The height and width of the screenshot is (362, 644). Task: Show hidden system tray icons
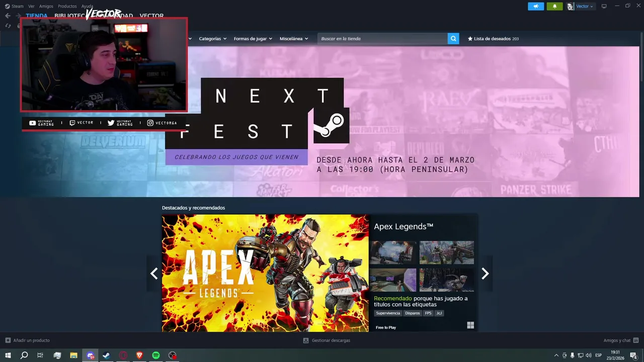(556, 355)
